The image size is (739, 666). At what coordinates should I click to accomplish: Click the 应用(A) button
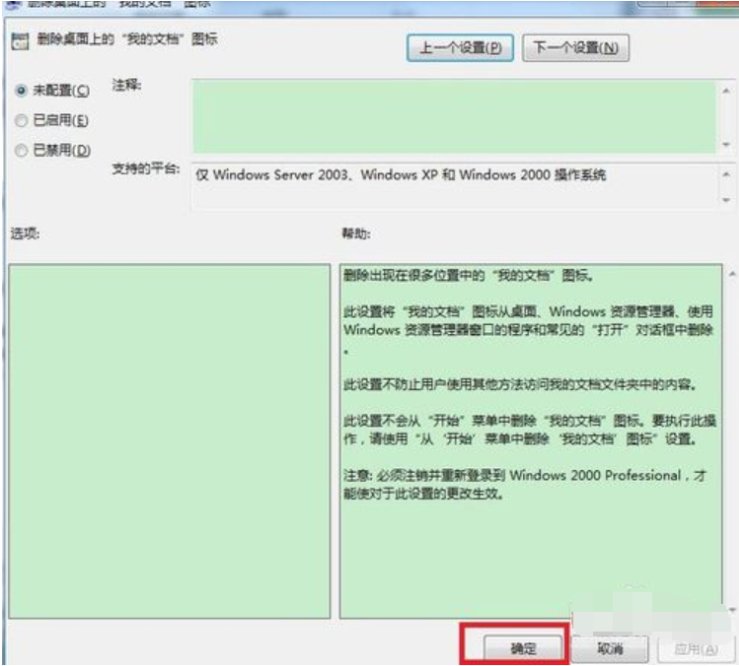pyautogui.click(x=696, y=649)
